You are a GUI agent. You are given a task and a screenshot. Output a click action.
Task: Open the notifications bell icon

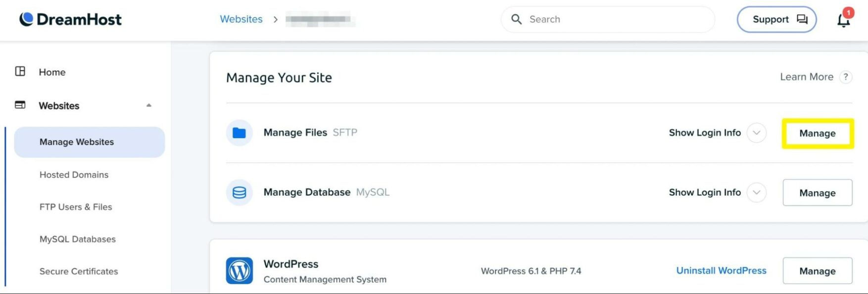843,20
